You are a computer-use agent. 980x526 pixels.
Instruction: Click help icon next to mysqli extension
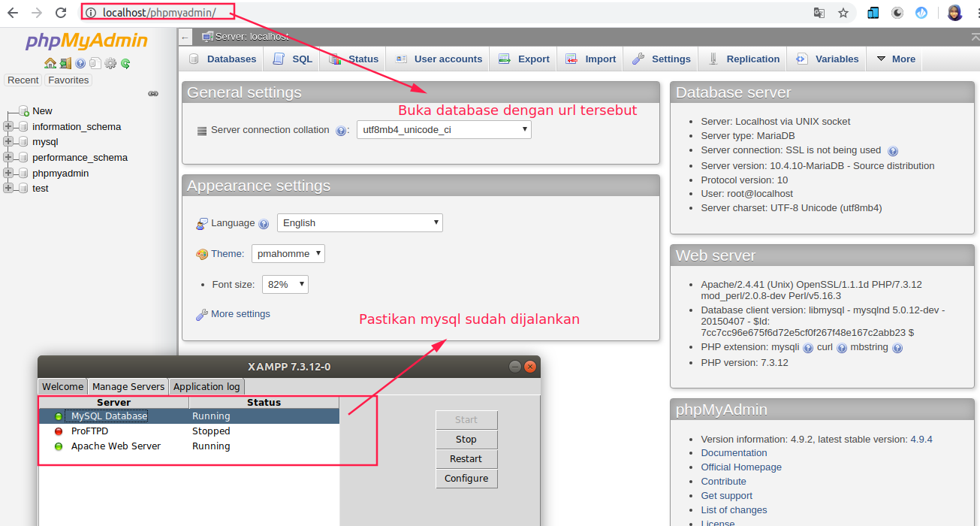(x=808, y=348)
